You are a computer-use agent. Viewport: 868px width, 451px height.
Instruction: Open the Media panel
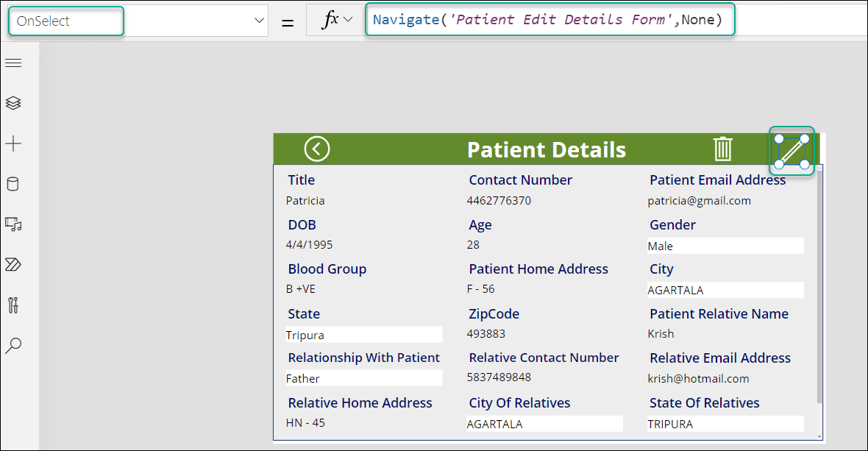point(13,224)
